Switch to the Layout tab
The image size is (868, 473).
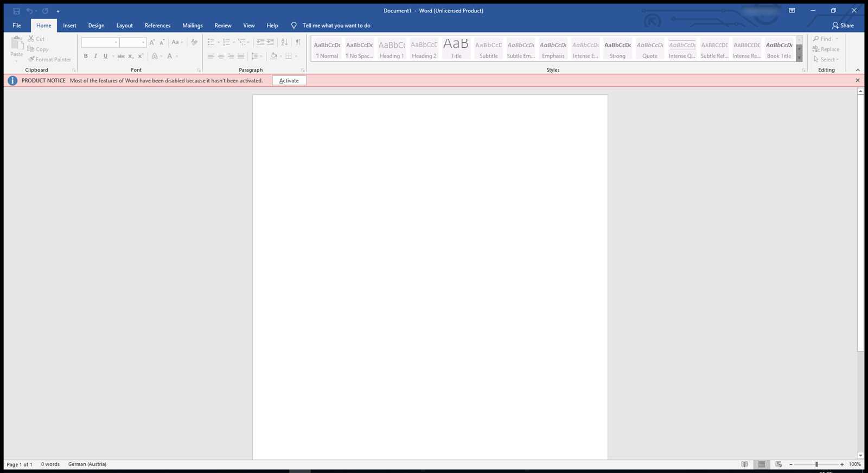coord(124,25)
